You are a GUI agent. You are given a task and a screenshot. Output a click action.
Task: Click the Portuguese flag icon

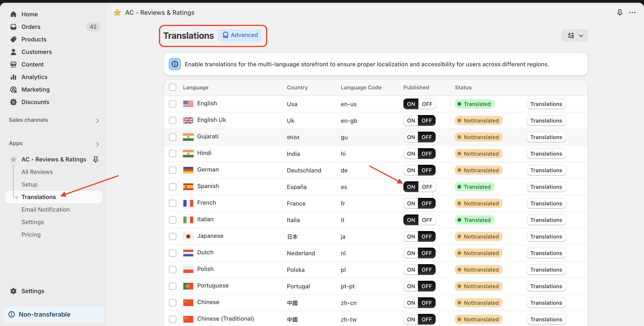[x=188, y=286]
